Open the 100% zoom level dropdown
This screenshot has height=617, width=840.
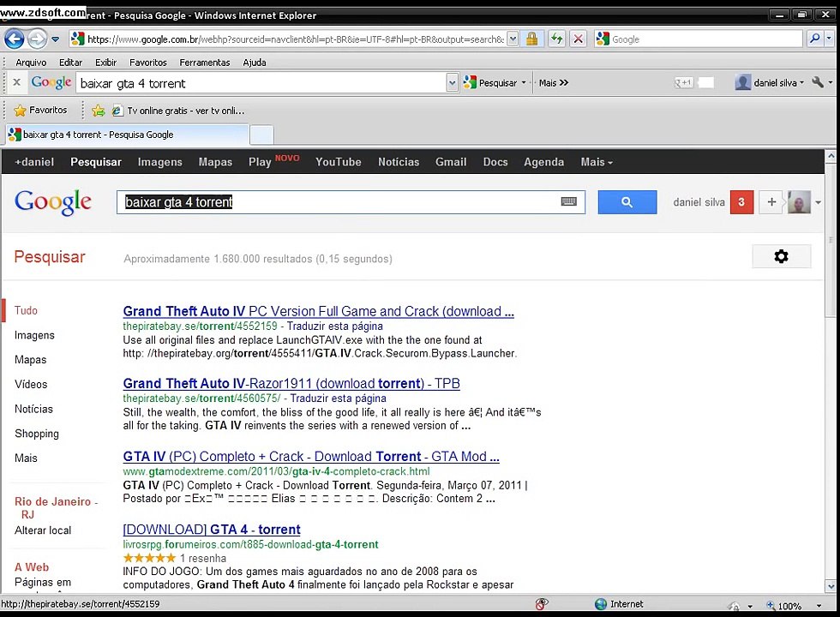819,606
